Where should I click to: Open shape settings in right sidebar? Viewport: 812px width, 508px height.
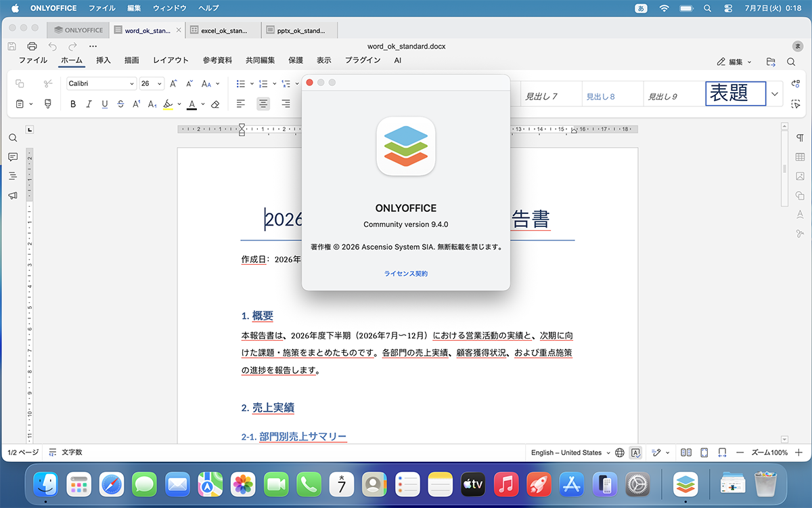800,196
